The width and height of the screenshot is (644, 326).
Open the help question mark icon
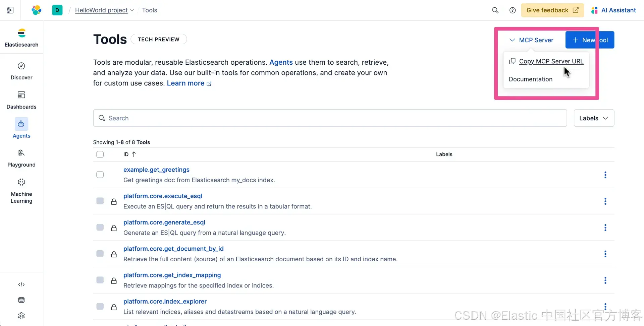(x=513, y=10)
